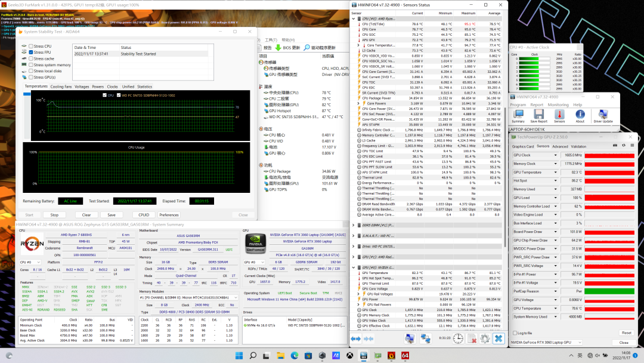Open the GPU-Z Advanced tab

[x=560, y=146]
